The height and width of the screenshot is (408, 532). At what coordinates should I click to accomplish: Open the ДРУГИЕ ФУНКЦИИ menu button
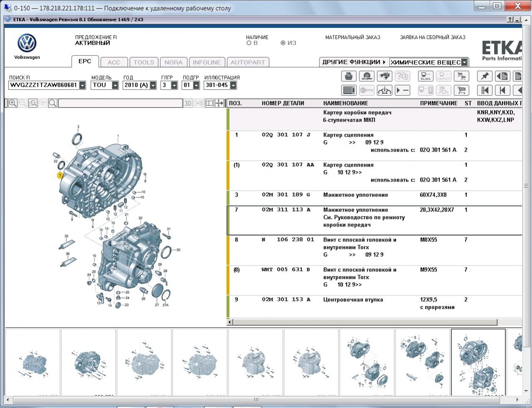[x=354, y=62]
